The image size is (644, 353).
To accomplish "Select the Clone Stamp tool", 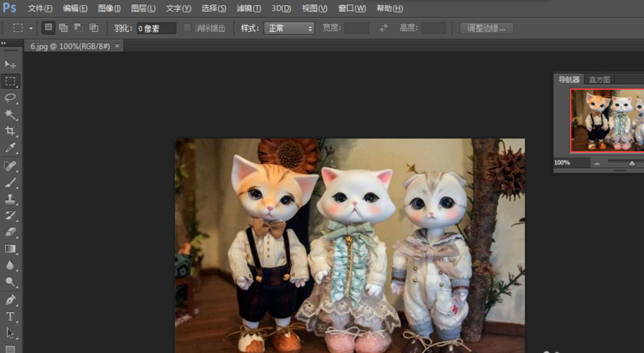I will point(10,199).
